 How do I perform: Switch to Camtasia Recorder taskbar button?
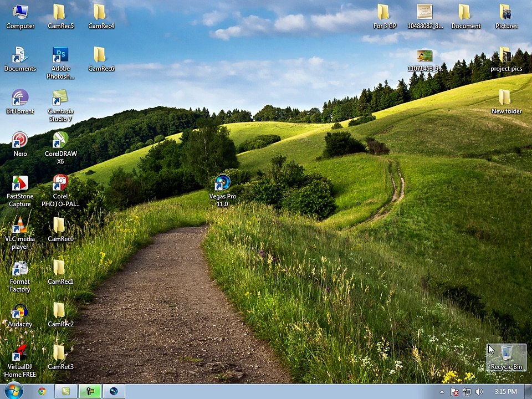pos(90,391)
